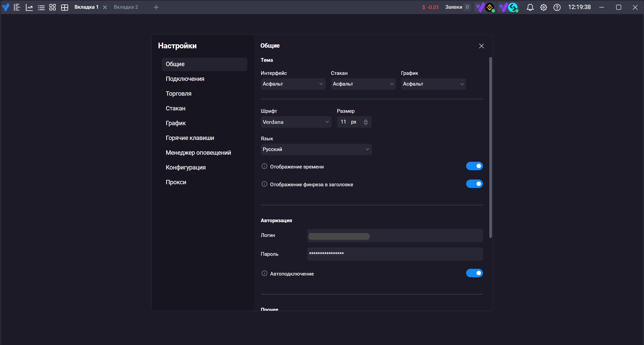Select Общие in settings sidebar

(x=204, y=64)
